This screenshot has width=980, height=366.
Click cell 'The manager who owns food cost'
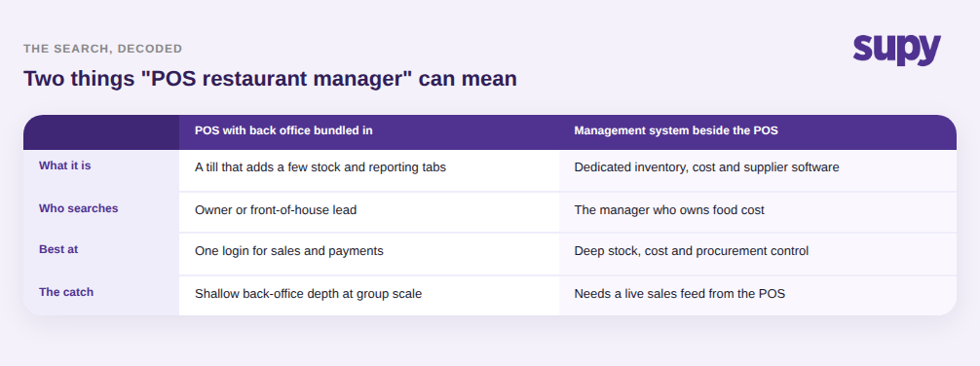[758, 212]
